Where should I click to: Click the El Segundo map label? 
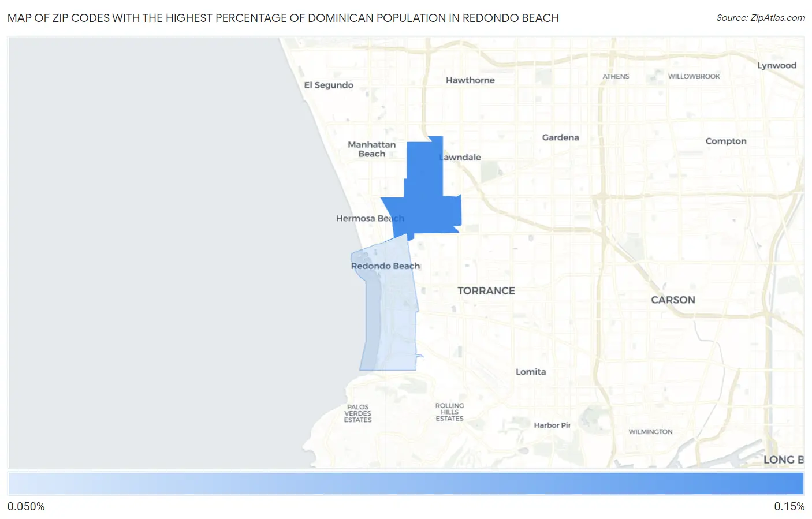329,85
